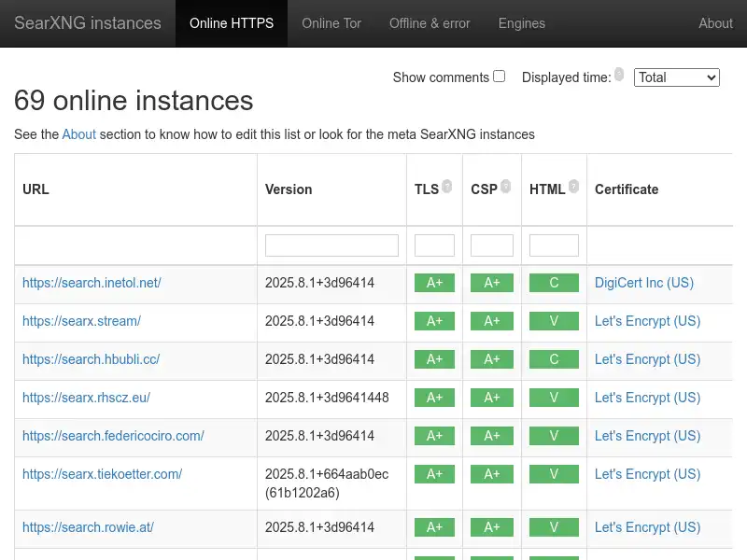Open https://search.hbubli.cc/ instance link

coord(91,359)
